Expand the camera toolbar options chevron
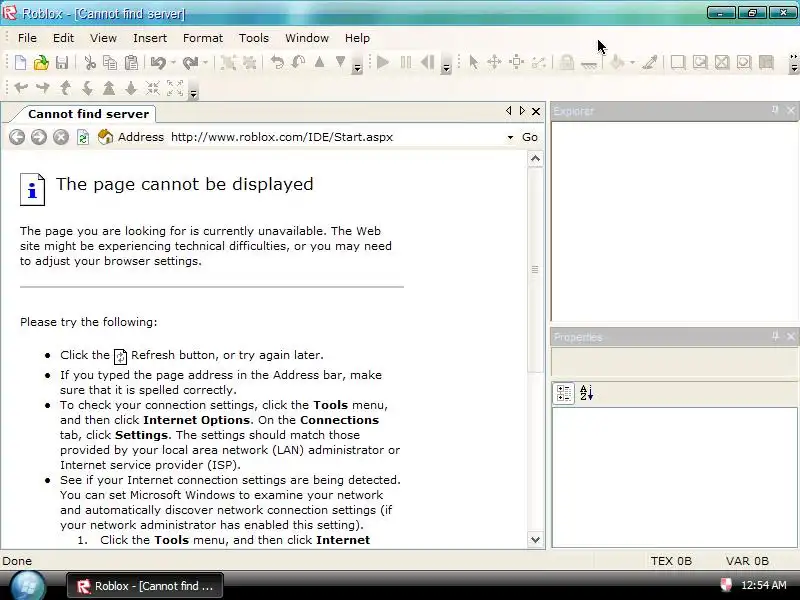 click(193, 93)
